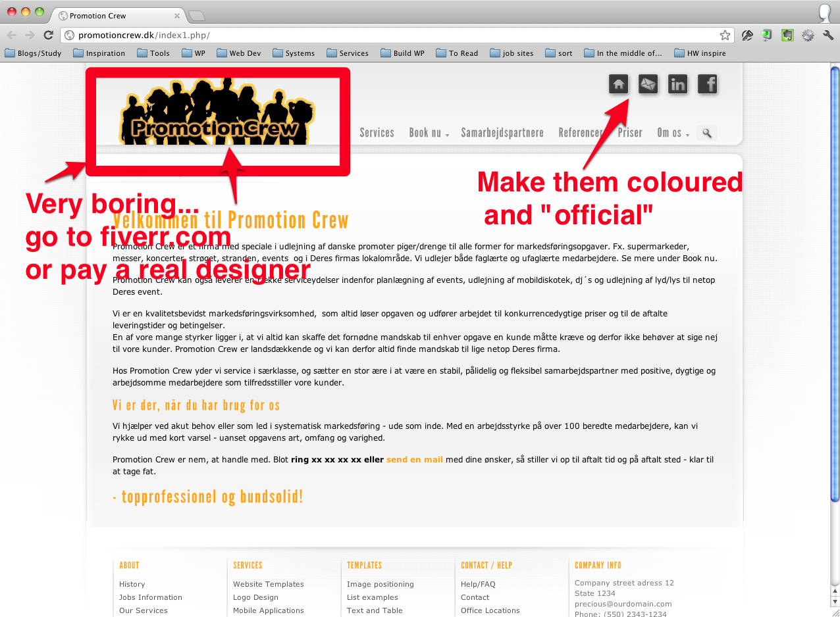Click the 'Company street adress 12' text
Image resolution: width=840 pixels, height=617 pixels.
coord(624,583)
